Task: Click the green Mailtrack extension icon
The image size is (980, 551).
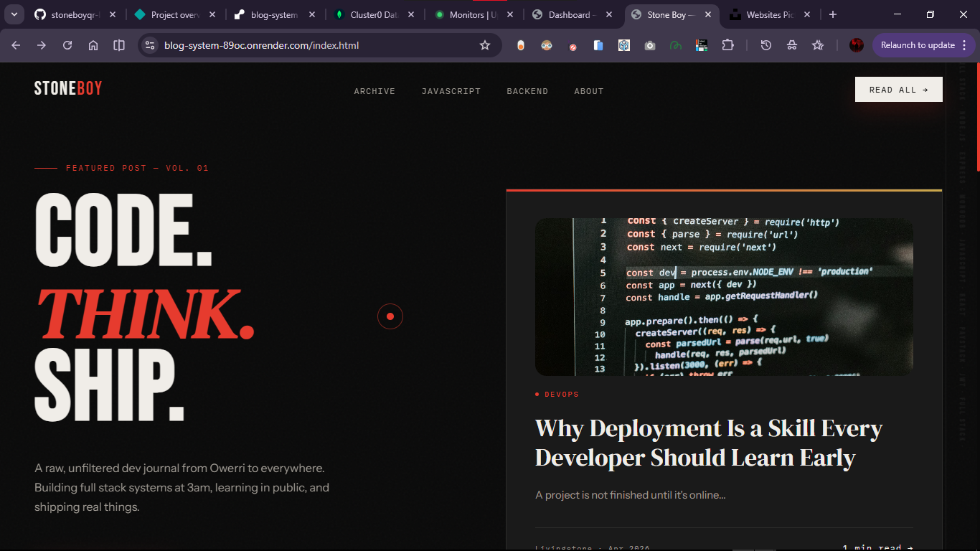Action: [675, 44]
